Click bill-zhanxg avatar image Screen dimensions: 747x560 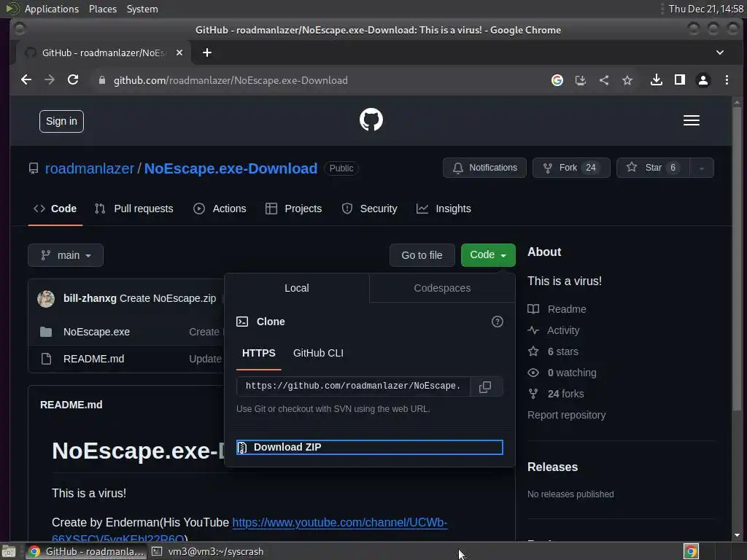coord(46,298)
